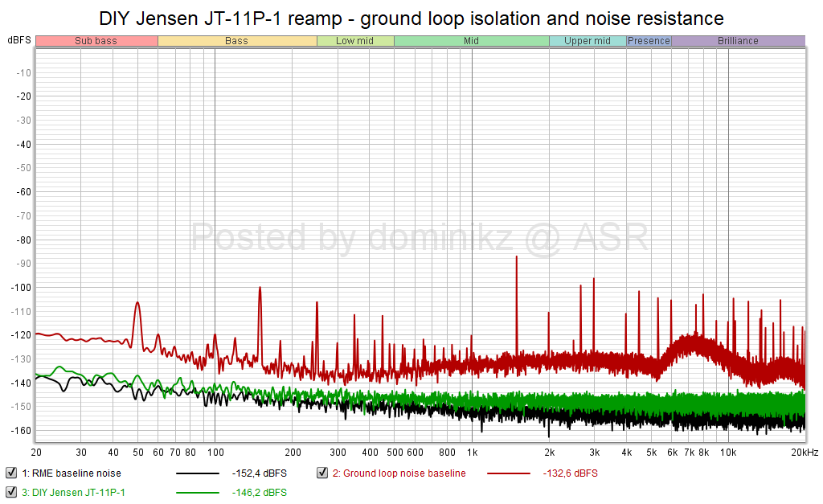Click the '-160' label on the dBFS axis
This screenshot has width=823, height=504.
(22, 431)
